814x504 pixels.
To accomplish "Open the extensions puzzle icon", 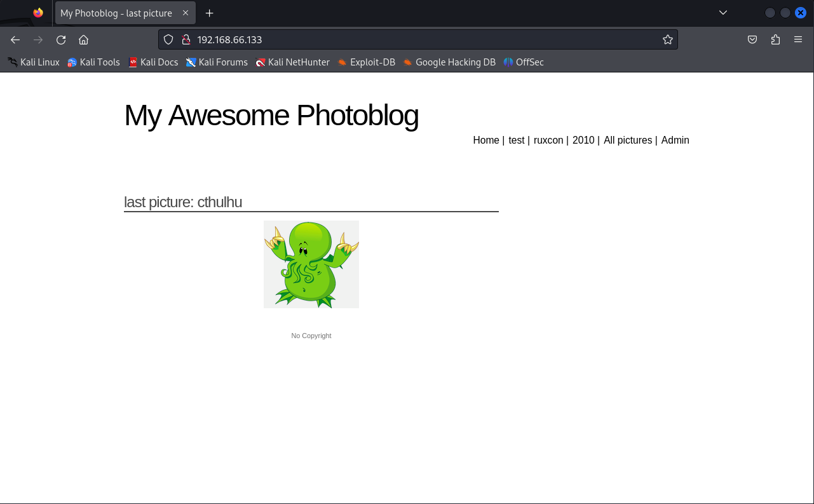I will (x=775, y=39).
